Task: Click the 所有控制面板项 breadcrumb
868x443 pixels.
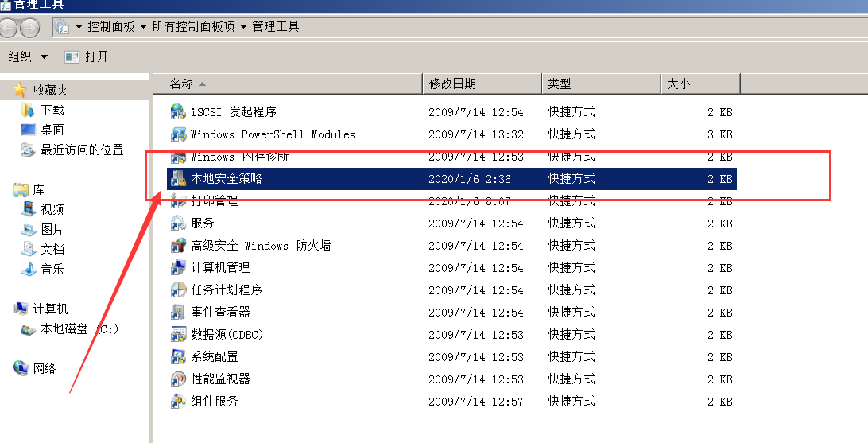Action: pos(193,26)
